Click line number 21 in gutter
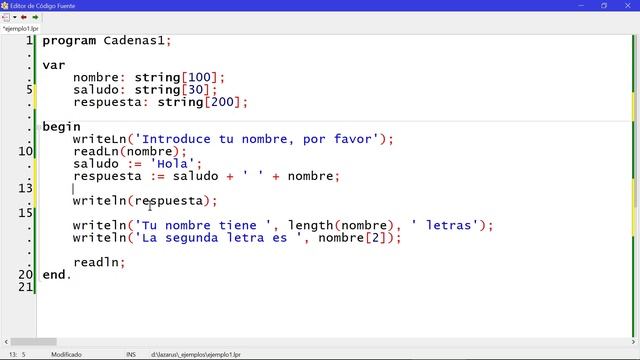Image resolution: width=640 pixels, height=360 pixels. pos(25,287)
